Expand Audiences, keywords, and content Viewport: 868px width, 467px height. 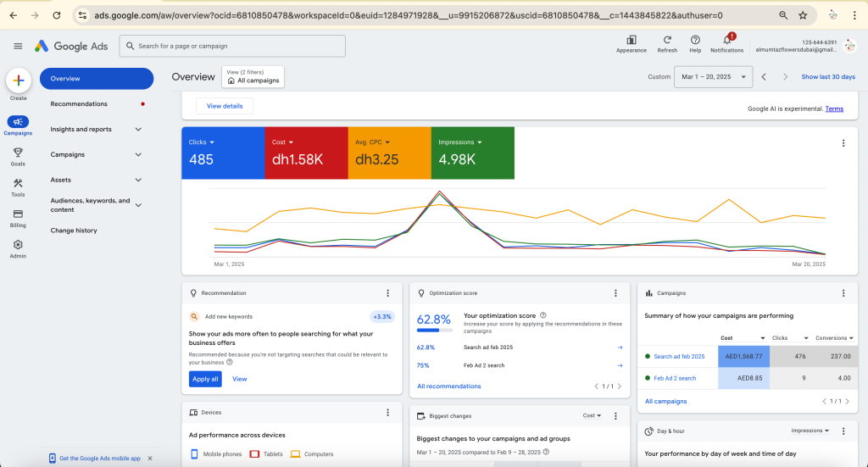coord(138,205)
